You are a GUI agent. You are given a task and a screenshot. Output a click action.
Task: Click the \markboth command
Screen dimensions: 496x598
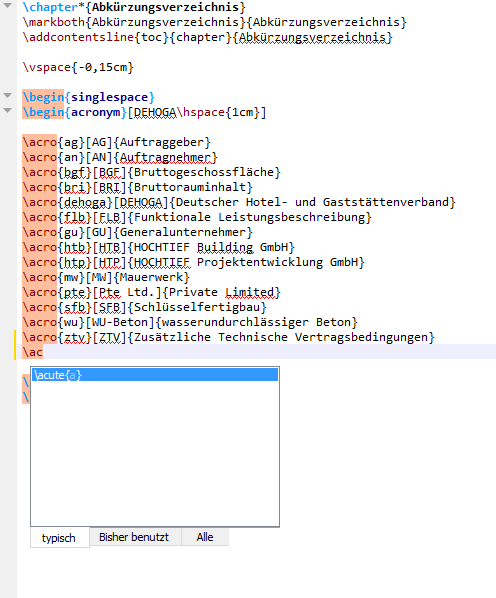pos(54,22)
